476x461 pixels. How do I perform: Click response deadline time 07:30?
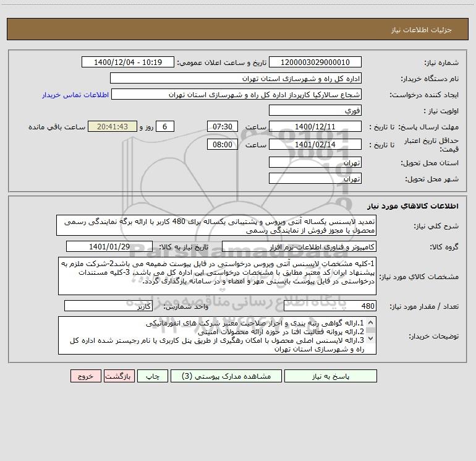[222, 127]
